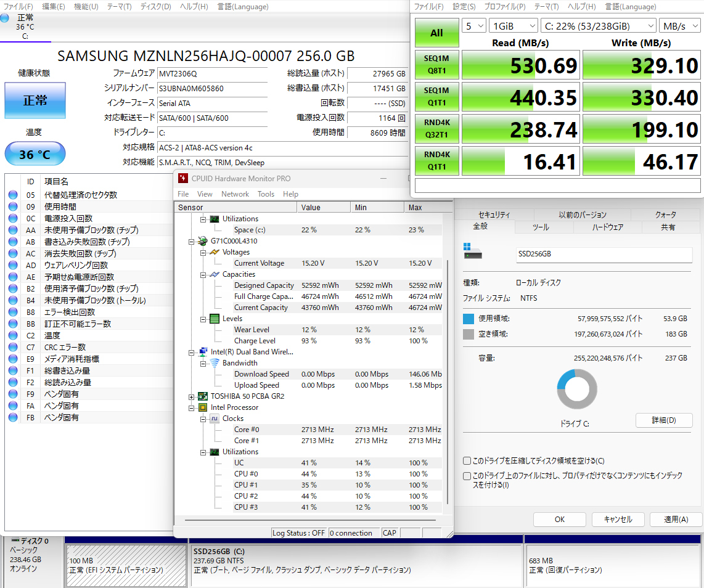Click the TOSHIBA 50 PCBA GR2 drive icon
704x588 pixels.
tap(203, 396)
